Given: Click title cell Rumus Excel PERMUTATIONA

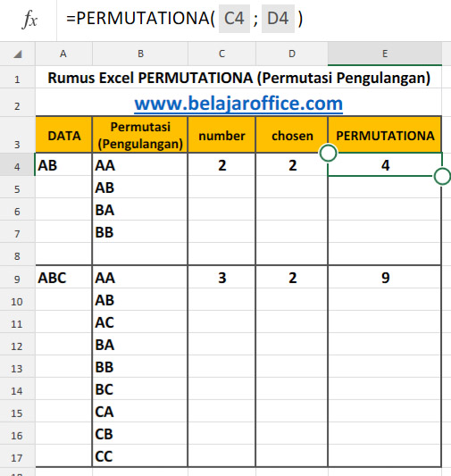Looking at the screenshot, I should point(238,78).
